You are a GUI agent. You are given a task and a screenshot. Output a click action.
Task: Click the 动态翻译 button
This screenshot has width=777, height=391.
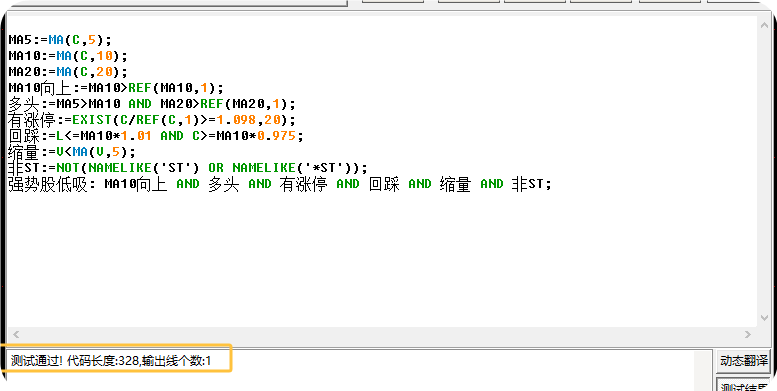[743, 361]
